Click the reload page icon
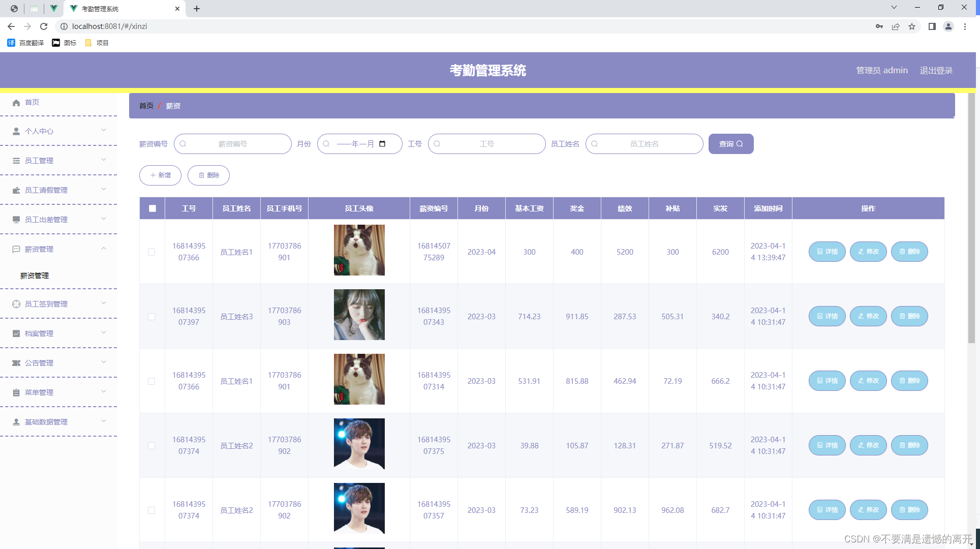 tap(44, 26)
